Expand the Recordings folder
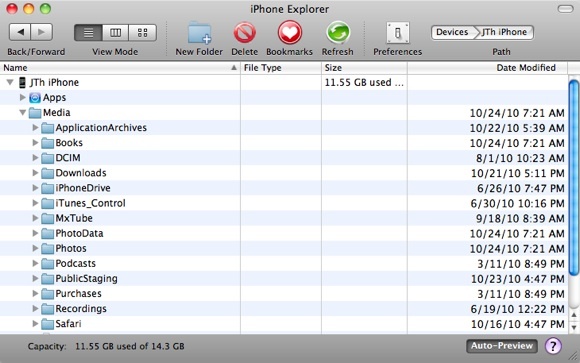This screenshot has width=580, height=363. point(35,309)
